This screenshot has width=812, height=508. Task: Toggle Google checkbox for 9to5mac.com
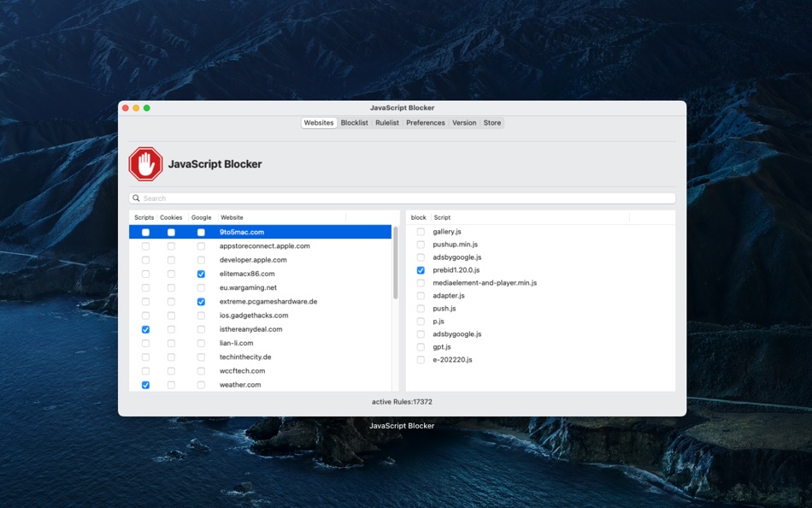click(201, 233)
